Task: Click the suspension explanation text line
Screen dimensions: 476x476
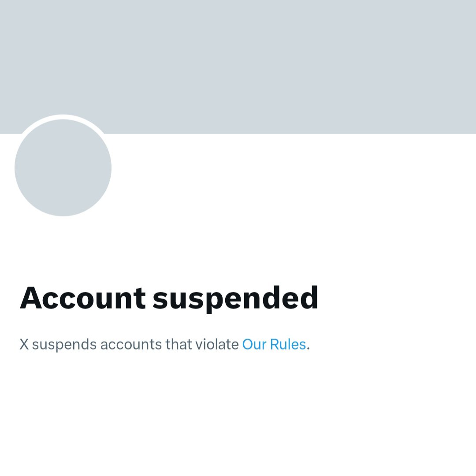Action: pyautogui.click(x=165, y=345)
